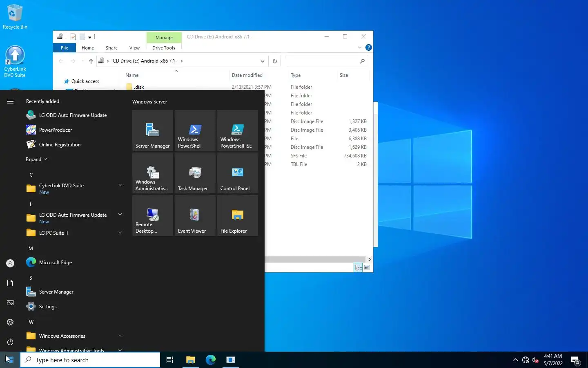Open Windows Administrative Tools tile
The image size is (588, 368).
pyautogui.click(x=153, y=173)
